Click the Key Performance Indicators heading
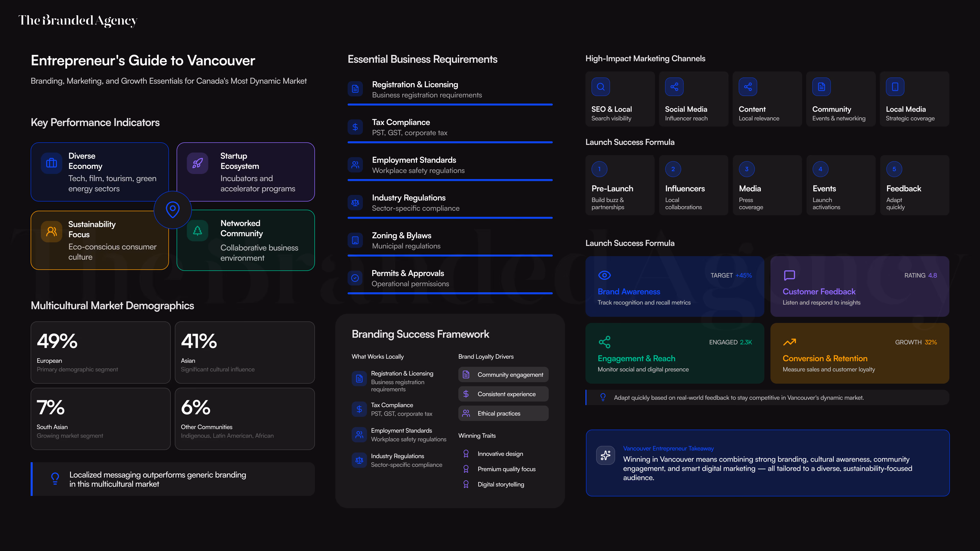 [x=95, y=122]
